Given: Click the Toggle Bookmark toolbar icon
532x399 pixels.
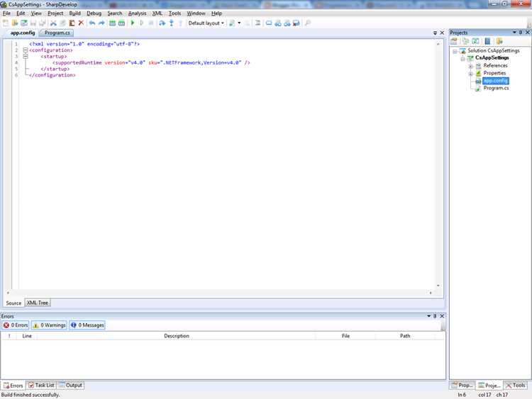Looking at the screenshot, I should coord(269,23).
